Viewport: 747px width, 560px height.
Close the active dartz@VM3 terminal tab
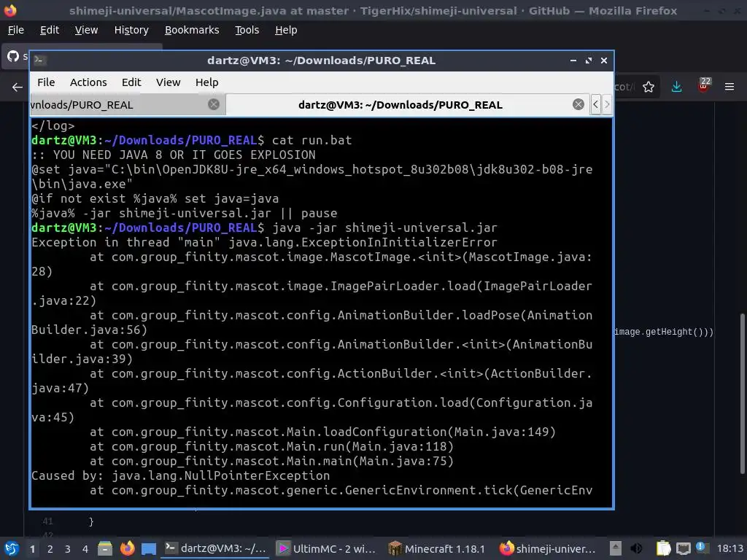point(578,104)
